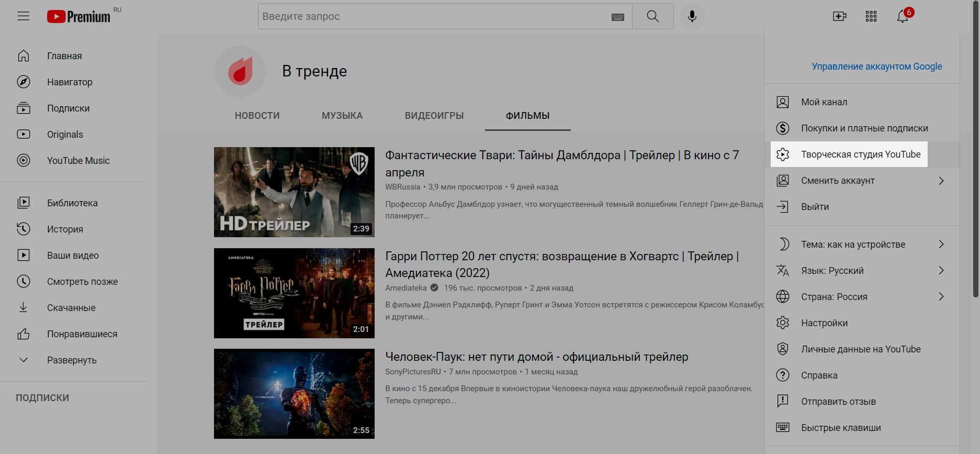Click the Home icon in sidebar
980x454 pixels.
tap(24, 56)
